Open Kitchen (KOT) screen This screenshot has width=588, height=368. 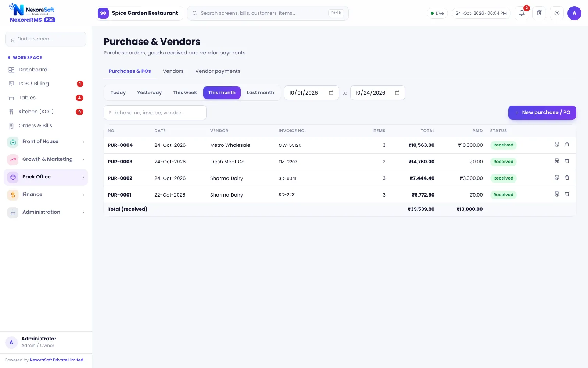46,112
